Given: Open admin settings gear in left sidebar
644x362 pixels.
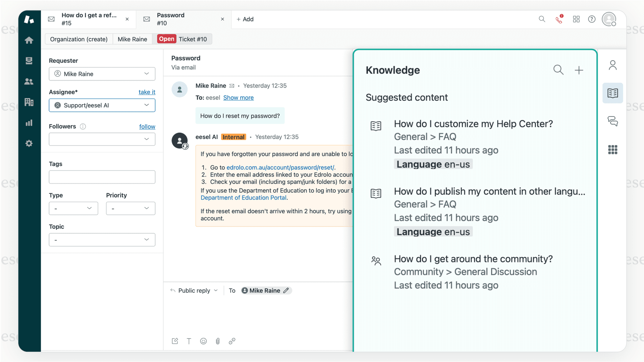Looking at the screenshot, I should 29,143.
